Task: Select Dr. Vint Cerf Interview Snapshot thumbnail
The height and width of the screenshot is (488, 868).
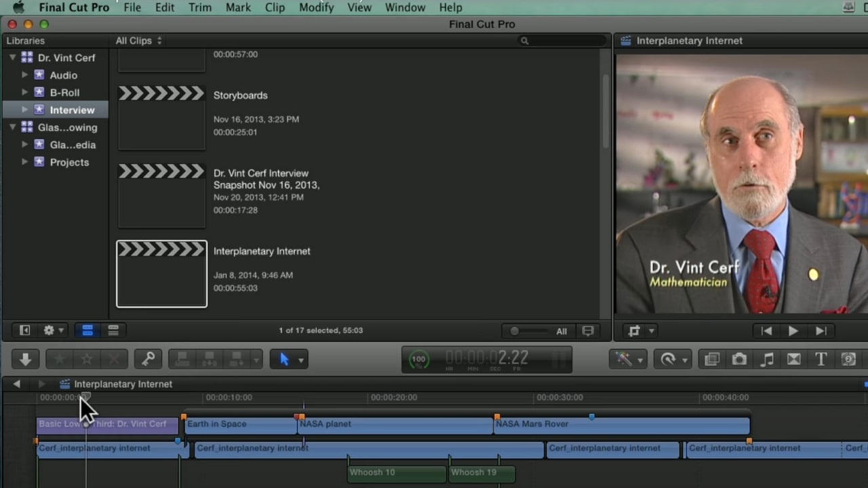Action: (x=161, y=195)
